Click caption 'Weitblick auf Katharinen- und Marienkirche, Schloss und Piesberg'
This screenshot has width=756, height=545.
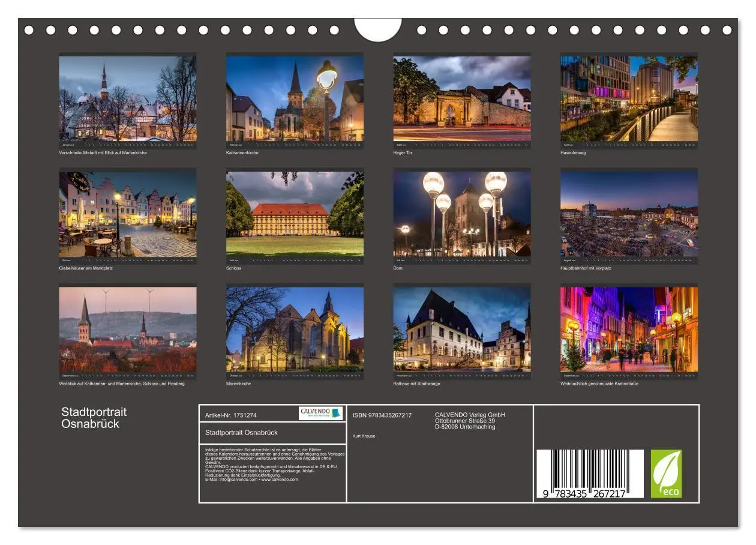122,384
